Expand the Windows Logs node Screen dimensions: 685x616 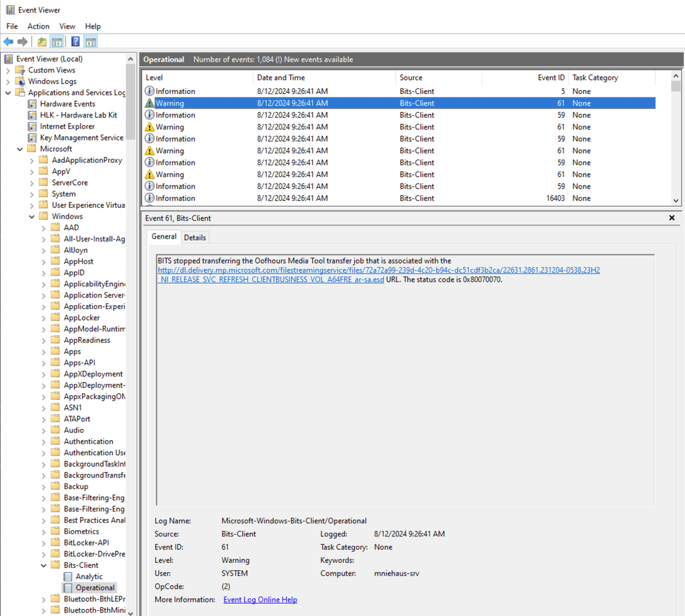coord(8,82)
